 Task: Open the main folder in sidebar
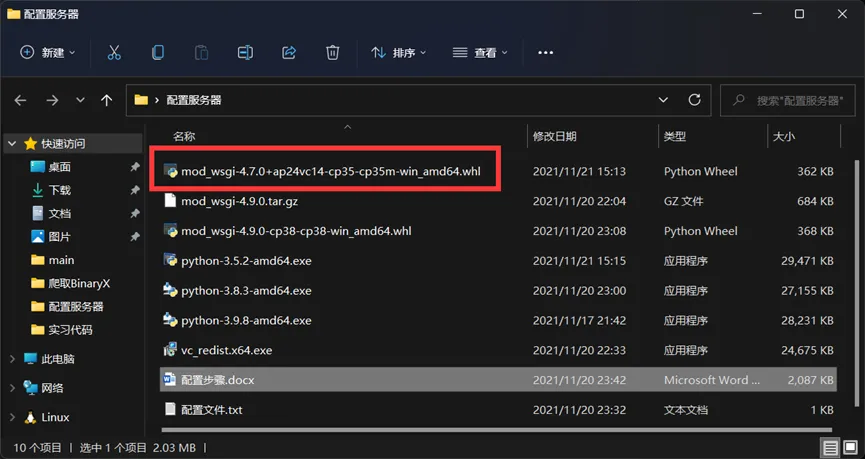coord(61,260)
